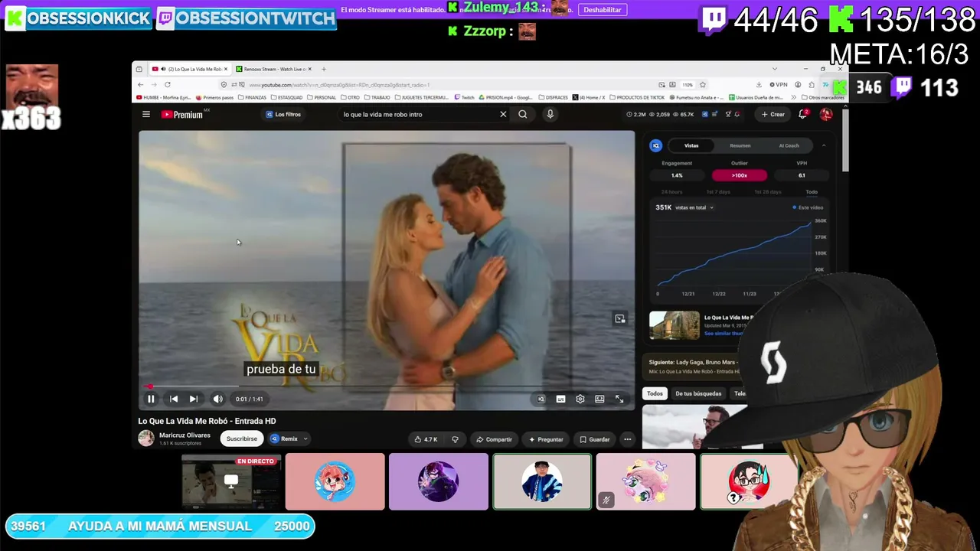Collapse the vidIQ panel chevron

click(x=824, y=145)
